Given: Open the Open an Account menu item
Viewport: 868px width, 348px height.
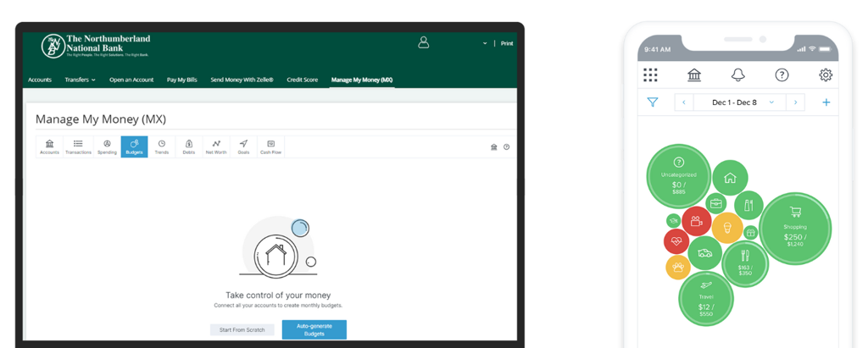Looking at the screenshot, I should [131, 80].
